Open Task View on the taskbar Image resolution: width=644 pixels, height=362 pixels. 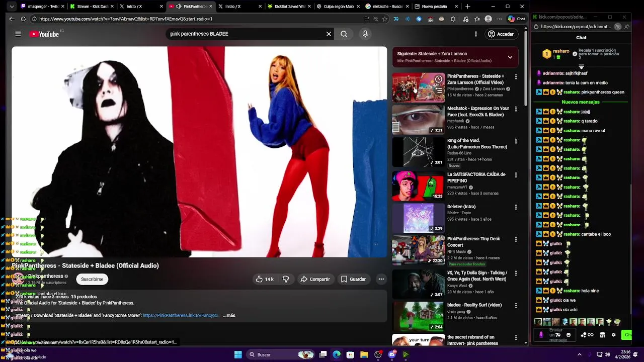tap(323, 354)
